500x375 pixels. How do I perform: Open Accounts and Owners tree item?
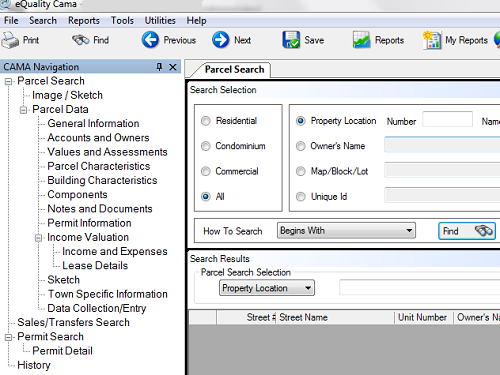(x=98, y=138)
